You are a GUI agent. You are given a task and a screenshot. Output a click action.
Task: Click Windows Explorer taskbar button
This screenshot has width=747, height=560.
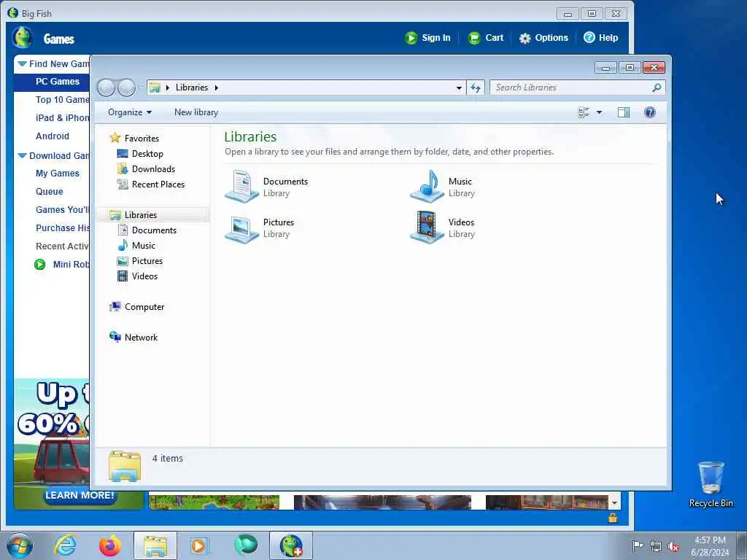pyautogui.click(x=155, y=545)
